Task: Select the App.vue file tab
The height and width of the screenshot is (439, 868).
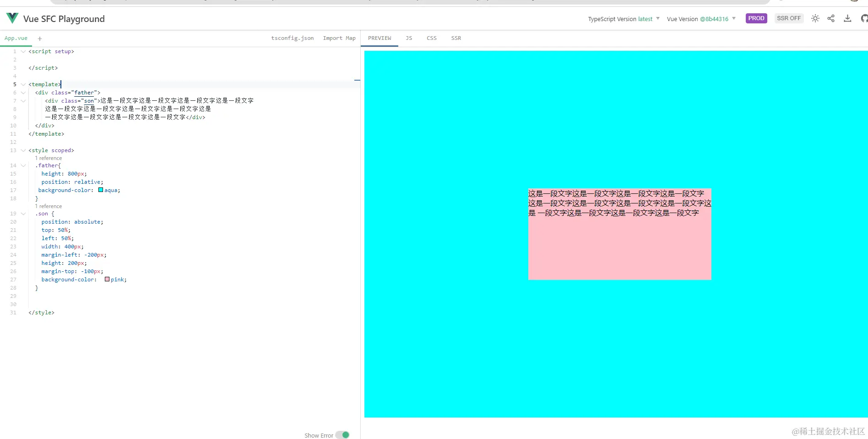Action: 16,38
